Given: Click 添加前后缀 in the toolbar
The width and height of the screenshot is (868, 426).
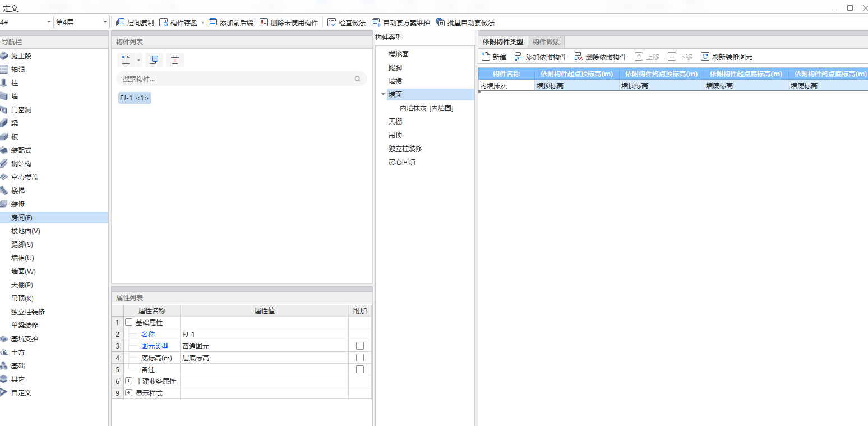Looking at the screenshot, I should click(x=230, y=22).
